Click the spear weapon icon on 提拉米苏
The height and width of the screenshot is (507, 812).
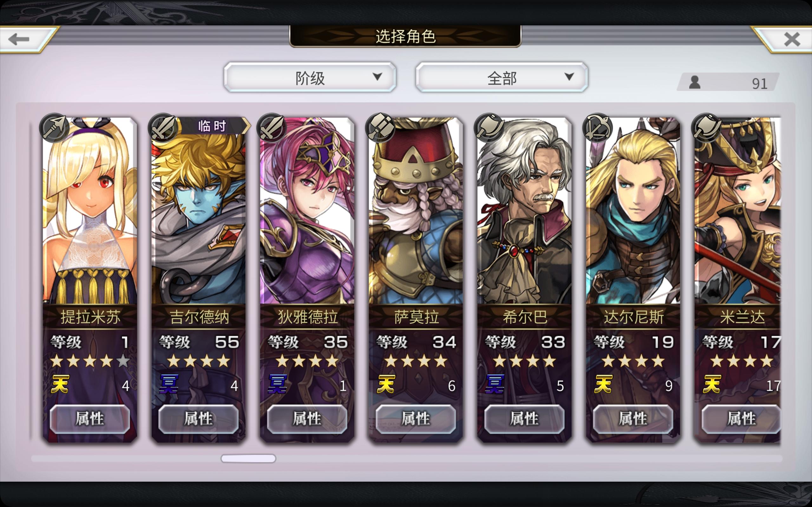pyautogui.click(x=54, y=128)
